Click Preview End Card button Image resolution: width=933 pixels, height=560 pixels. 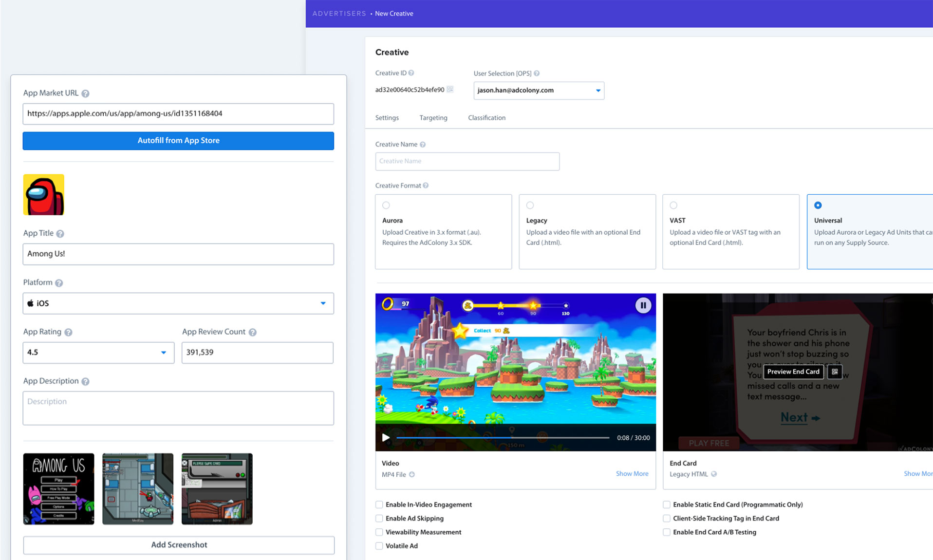pyautogui.click(x=793, y=372)
